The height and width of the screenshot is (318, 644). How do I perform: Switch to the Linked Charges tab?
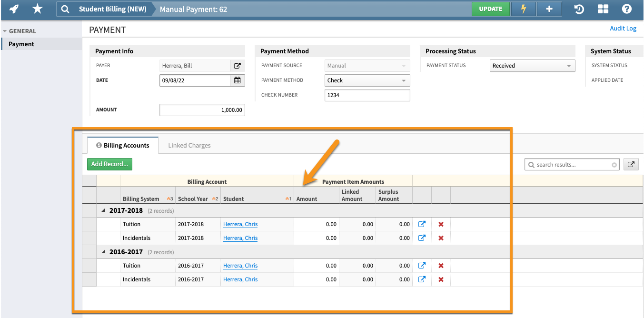pos(189,145)
